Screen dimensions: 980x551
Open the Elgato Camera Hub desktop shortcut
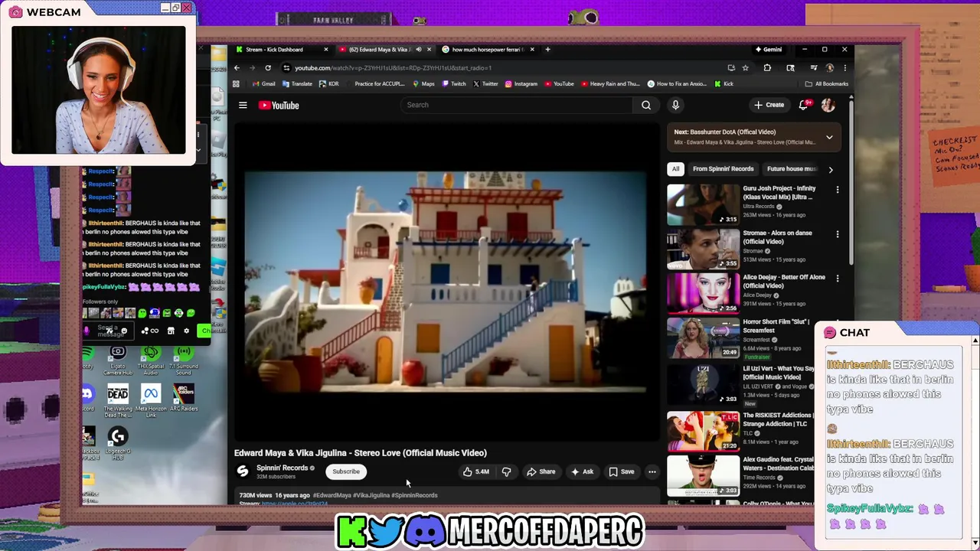tap(118, 360)
